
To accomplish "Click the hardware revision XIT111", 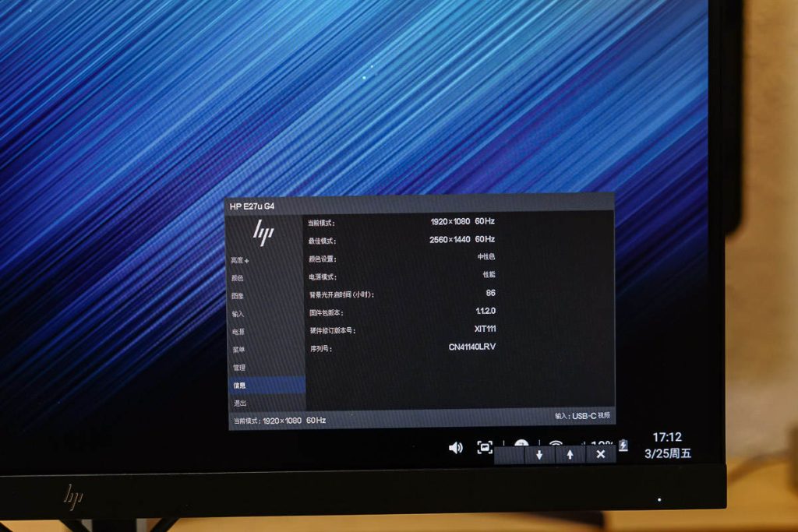I will [485, 329].
